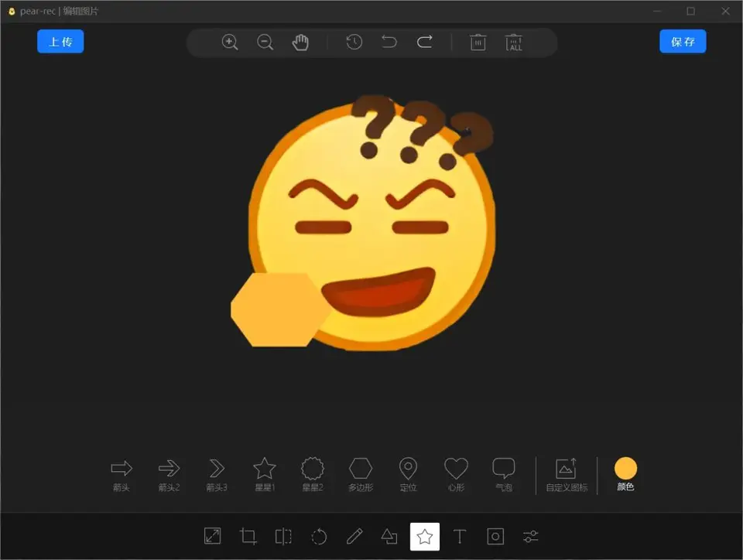Select the orange hexagon on the canvas
This screenshot has height=560, width=743.
click(x=279, y=309)
